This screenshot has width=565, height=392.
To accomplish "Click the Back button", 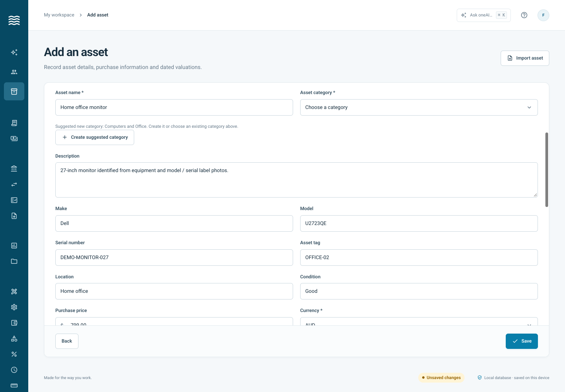I will point(67,341).
